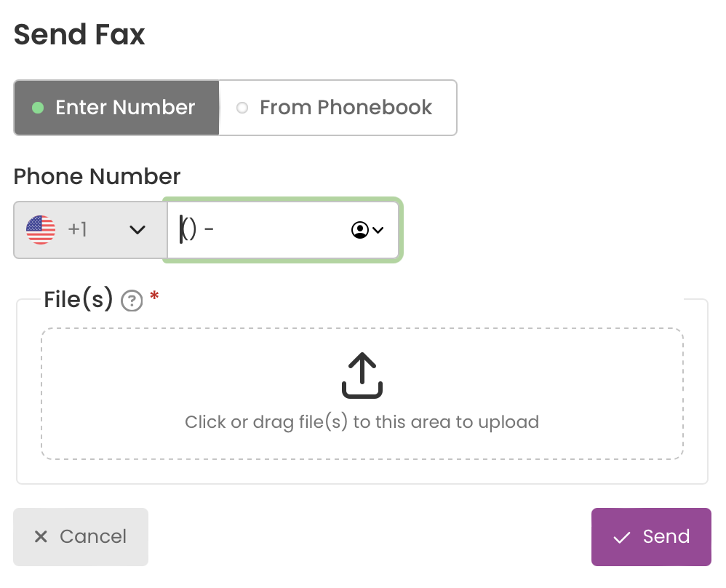Click the help question mark icon beside File(s)
This screenshot has height=588, width=726.
point(132,301)
